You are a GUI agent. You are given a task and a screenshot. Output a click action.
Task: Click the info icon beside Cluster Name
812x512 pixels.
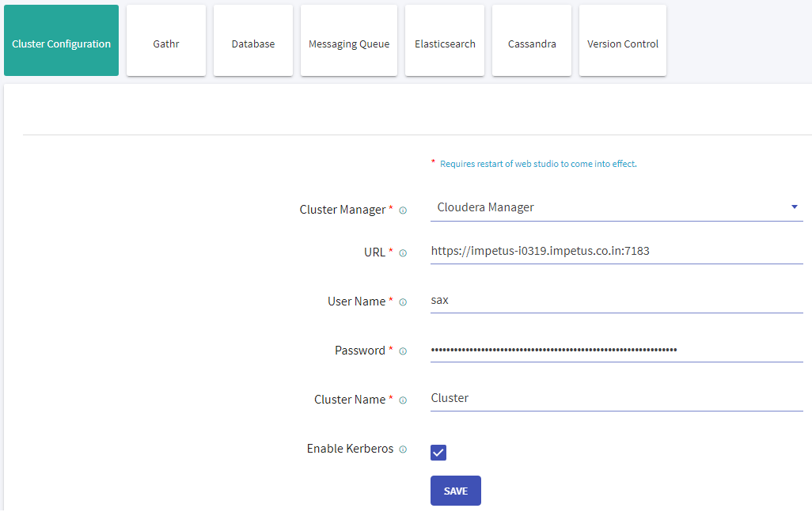click(x=403, y=400)
